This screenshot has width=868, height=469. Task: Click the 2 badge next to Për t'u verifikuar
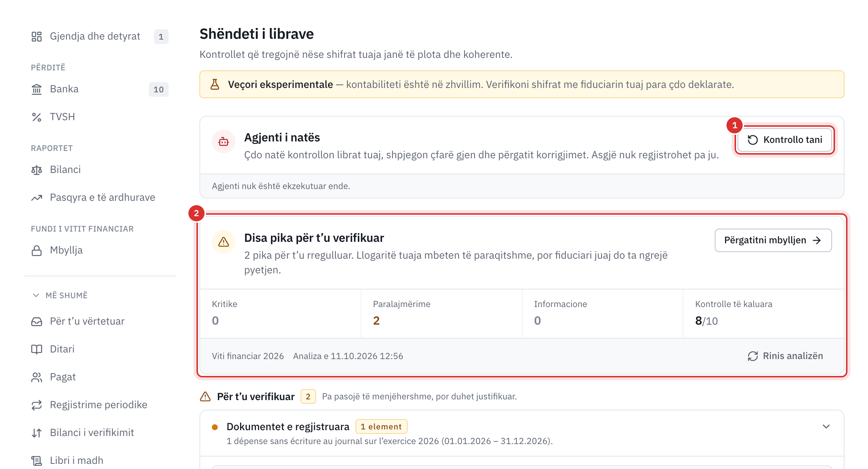coord(308,396)
